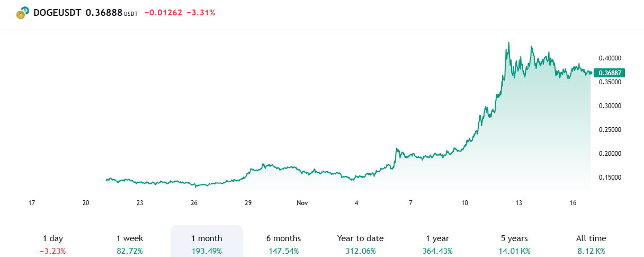
Task: Choose the Year to date range
Action: point(360,244)
